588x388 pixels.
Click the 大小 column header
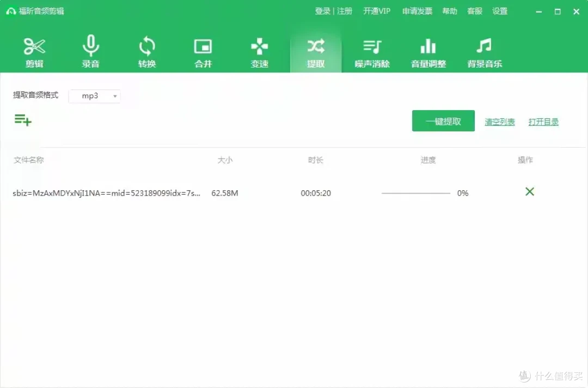(225, 160)
